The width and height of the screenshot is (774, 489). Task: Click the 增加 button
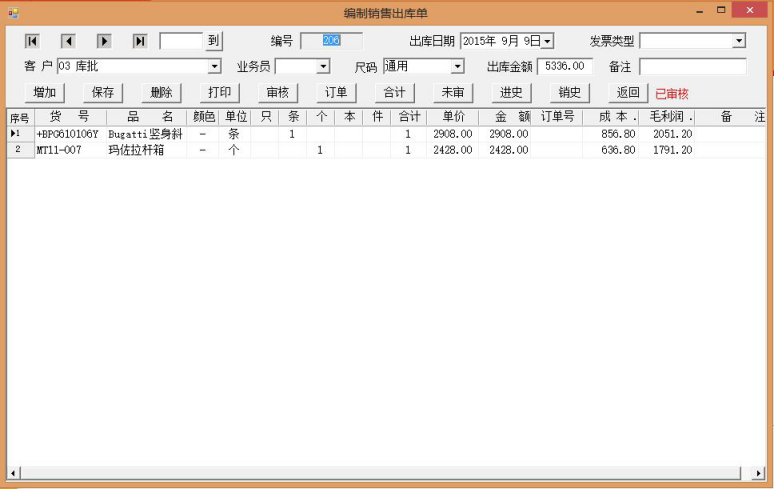tap(45, 93)
